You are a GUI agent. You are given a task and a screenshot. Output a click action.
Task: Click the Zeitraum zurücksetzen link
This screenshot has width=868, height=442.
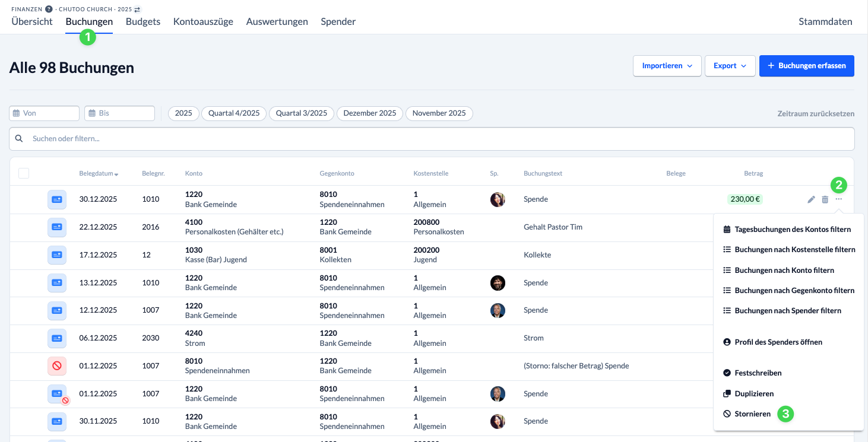click(x=816, y=113)
